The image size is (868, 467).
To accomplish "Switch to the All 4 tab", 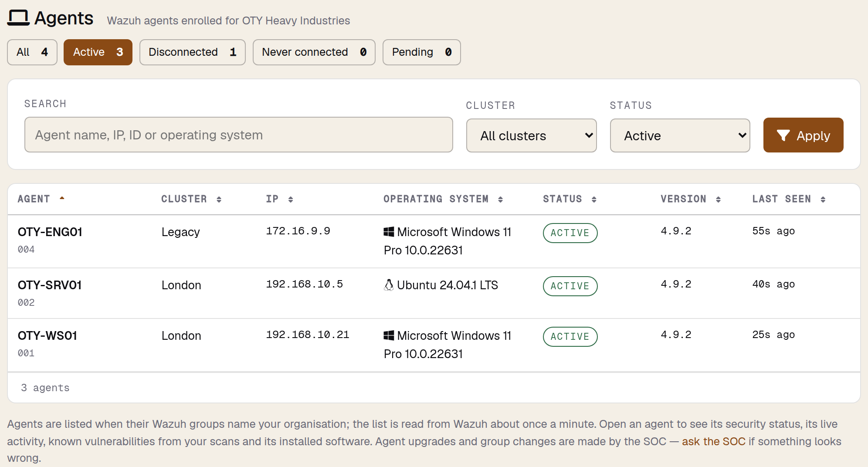I will (32, 52).
